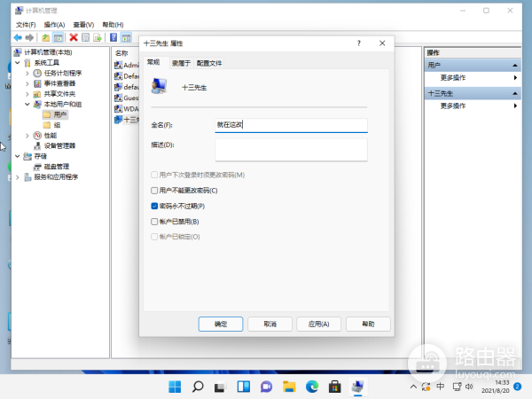Screen dimensions: 532x399
Task: Open File Explorer from the taskbar
Action: point(289,387)
